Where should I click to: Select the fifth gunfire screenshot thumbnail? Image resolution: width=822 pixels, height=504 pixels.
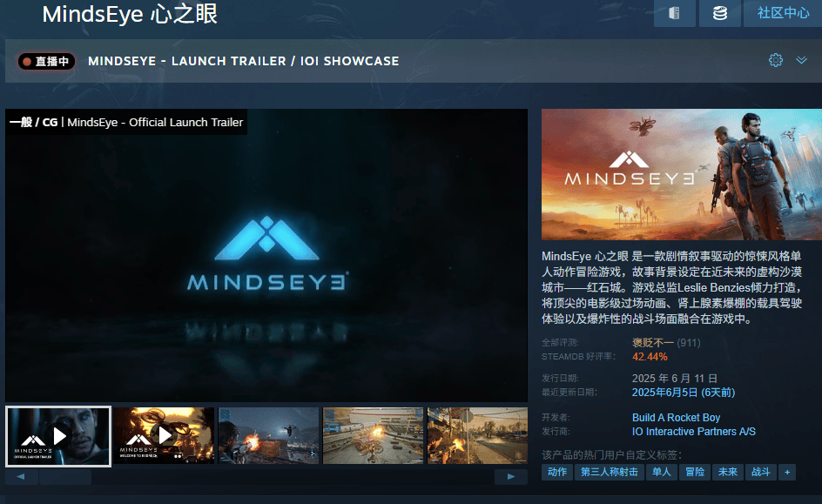[x=477, y=436]
